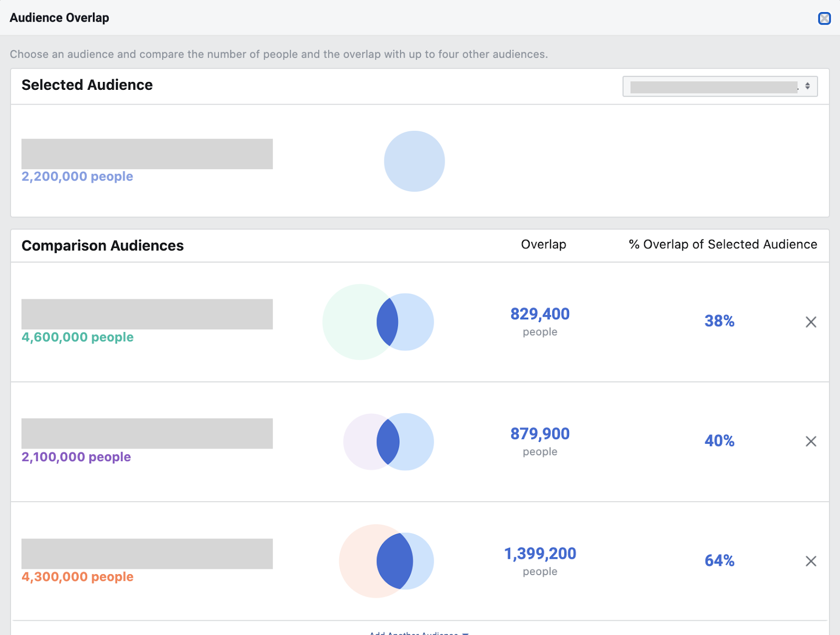Click the 'Comparison Audiences' heading
The height and width of the screenshot is (635, 840).
pyautogui.click(x=102, y=246)
